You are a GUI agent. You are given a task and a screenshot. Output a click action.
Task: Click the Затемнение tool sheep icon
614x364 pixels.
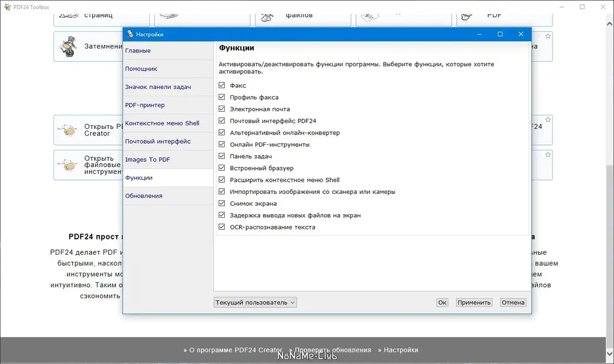(x=68, y=46)
